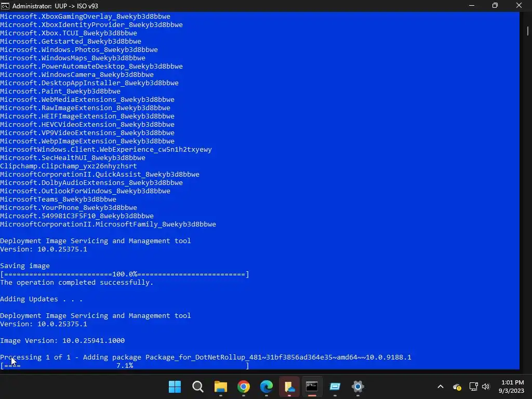
Task: Click the "Saving image" text
Action: point(25,265)
